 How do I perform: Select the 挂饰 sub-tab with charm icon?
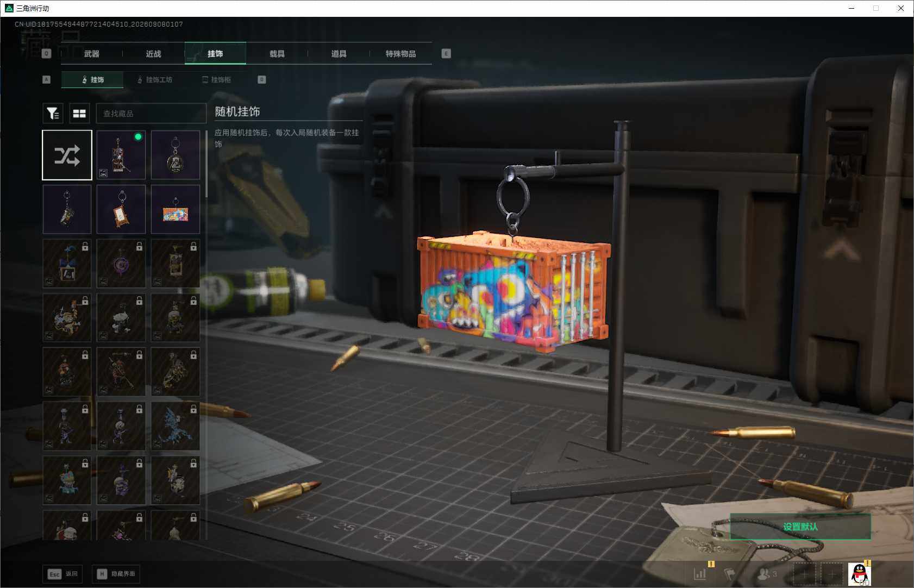pos(92,79)
